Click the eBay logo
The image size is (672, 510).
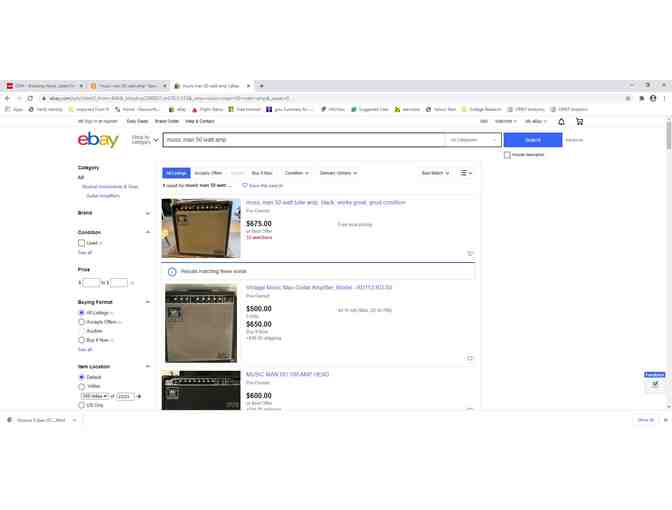tap(98, 140)
